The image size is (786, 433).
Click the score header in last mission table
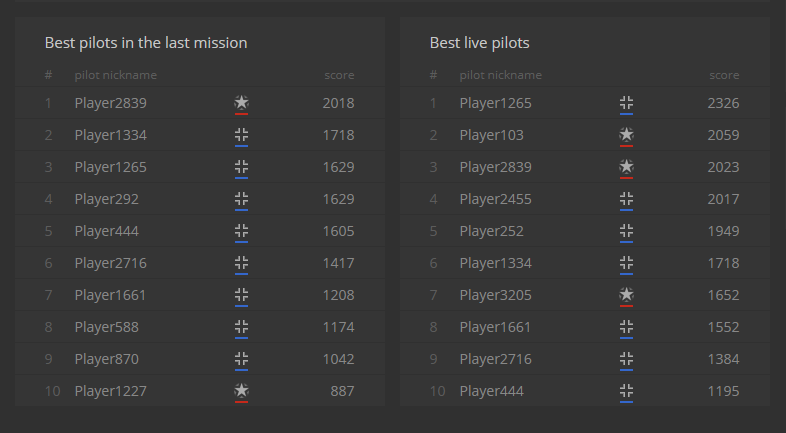coord(339,75)
